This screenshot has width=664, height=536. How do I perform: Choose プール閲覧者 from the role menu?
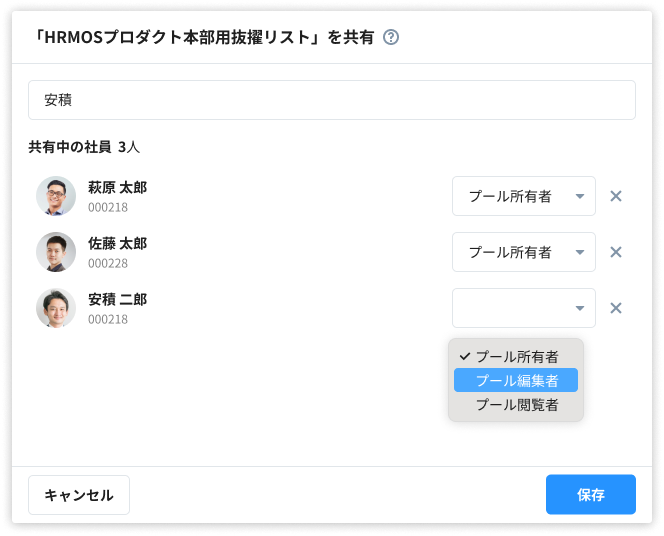(516, 405)
